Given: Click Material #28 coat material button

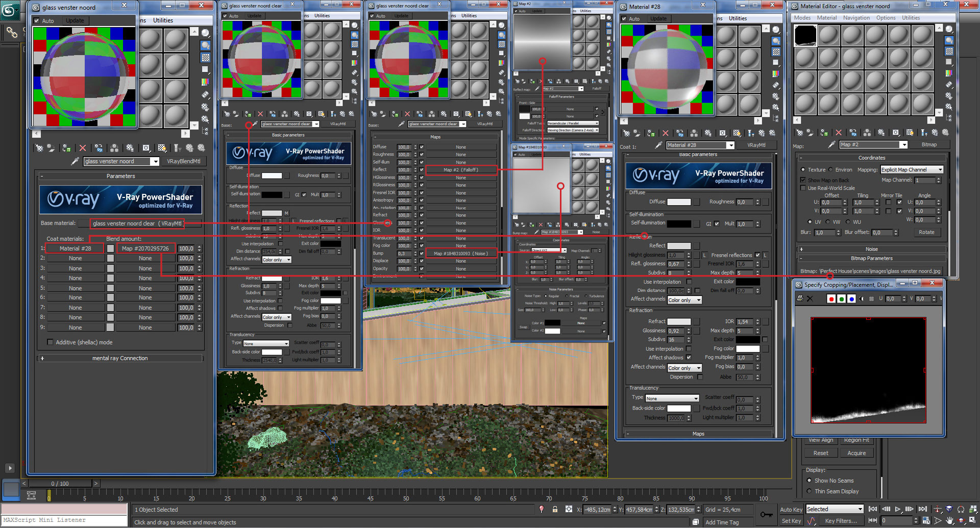Looking at the screenshot, I should tap(75, 248).
